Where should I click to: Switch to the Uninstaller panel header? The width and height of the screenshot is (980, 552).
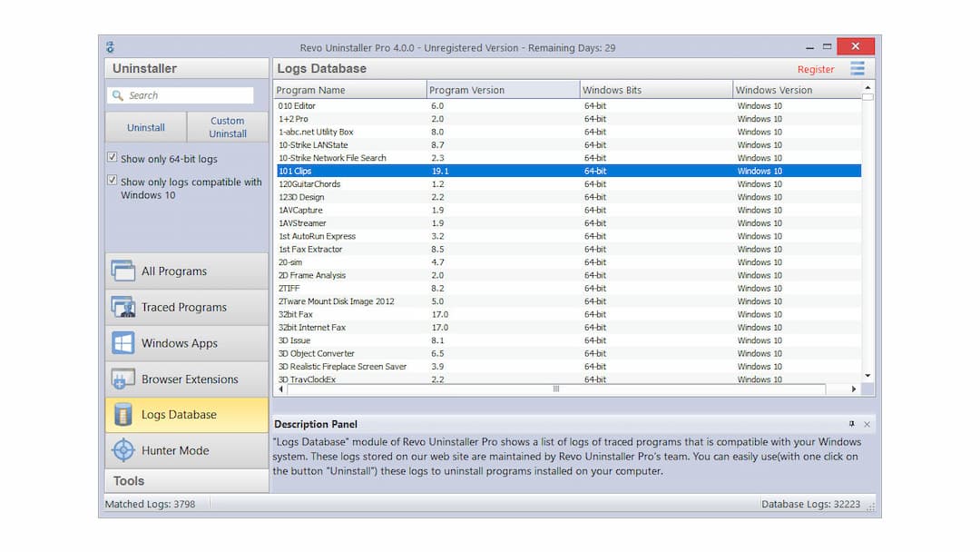[147, 67]
